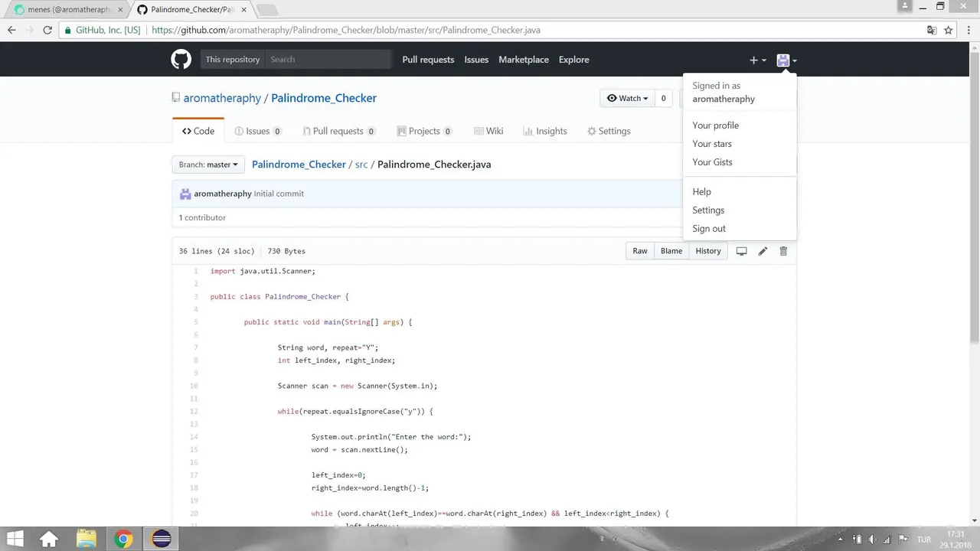Reload the page
The height and width of the screenshot is (551, 980).
pyautogui.click(x=47, y=31)
